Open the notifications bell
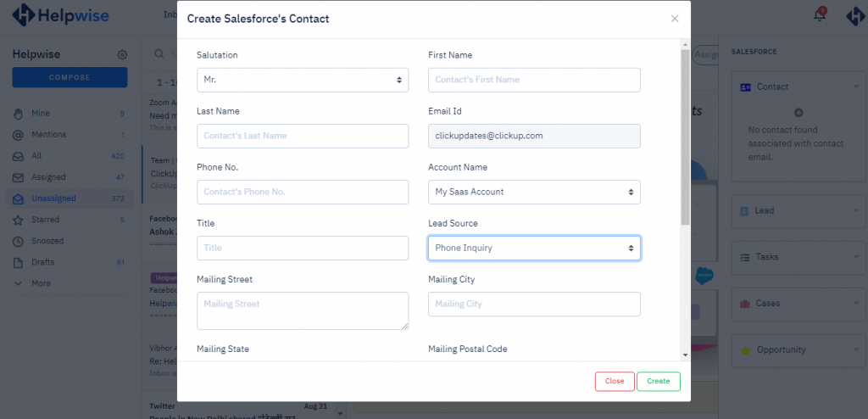Screen dimensions: 868x419 click(820, 15)
